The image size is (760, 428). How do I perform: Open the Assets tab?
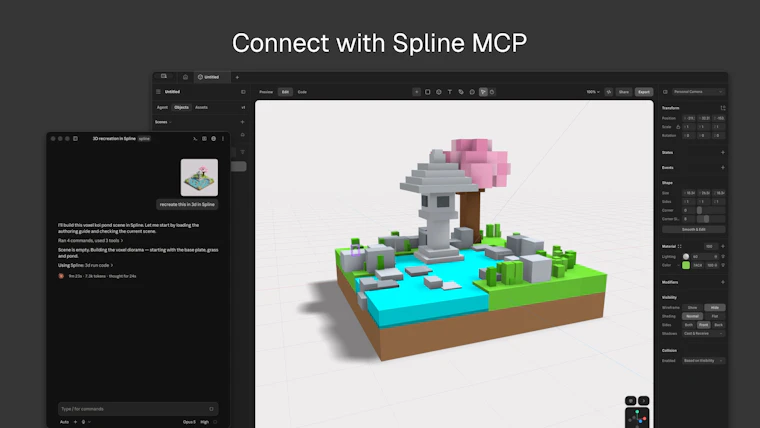coord(201,107)
